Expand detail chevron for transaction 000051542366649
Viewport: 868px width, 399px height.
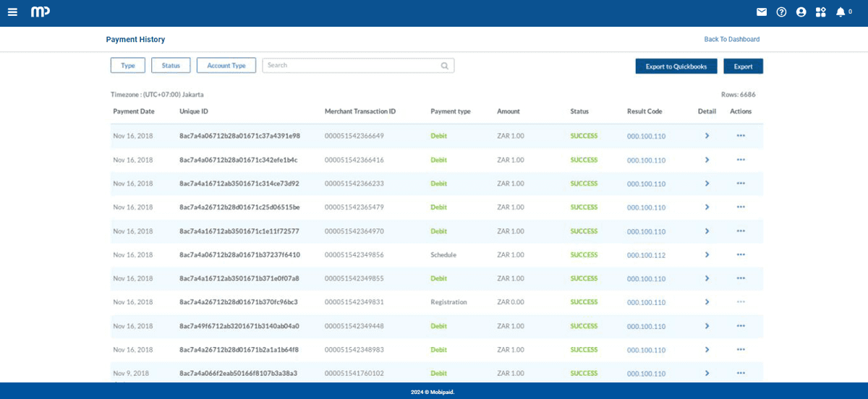pos(707,136)
